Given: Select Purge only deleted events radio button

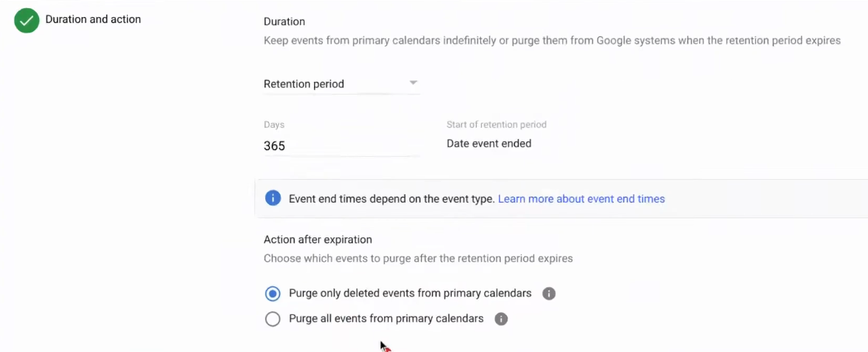Looking at the screenshot, I should [x=273, y=294].
